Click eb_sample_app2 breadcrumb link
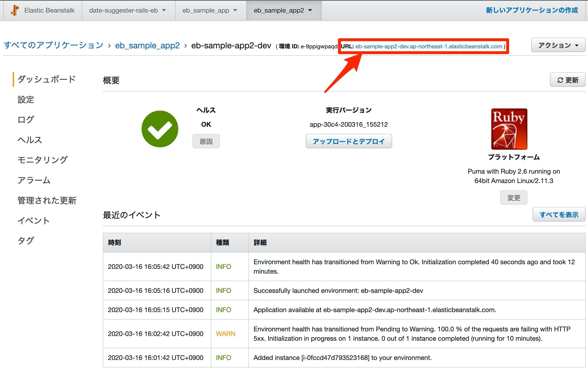 click(147, 46)
